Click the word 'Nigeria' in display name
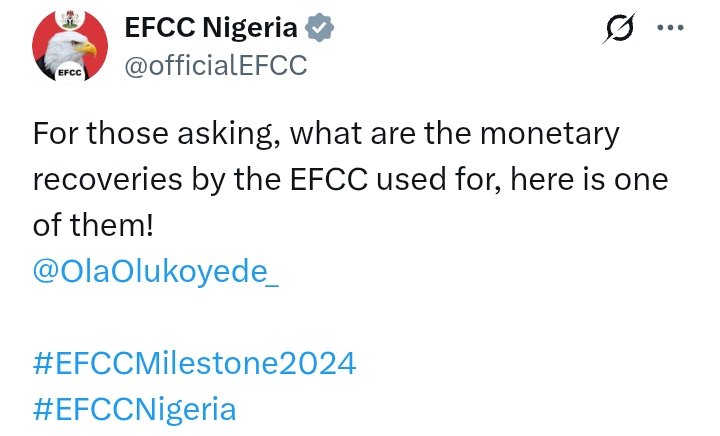The height and width of the screenshot is (436, 720). [255, 28]
